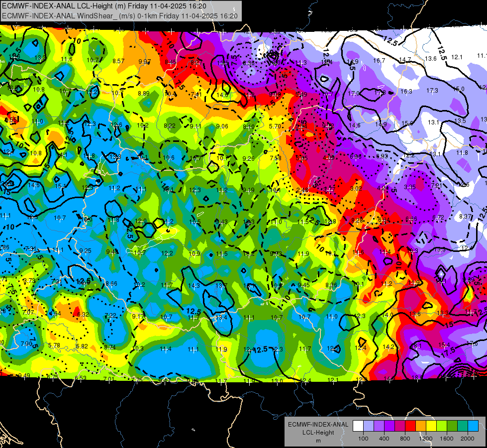Click the map value '9.06'
This screenshot has height=448, width=487.
(x=222, y=126)
